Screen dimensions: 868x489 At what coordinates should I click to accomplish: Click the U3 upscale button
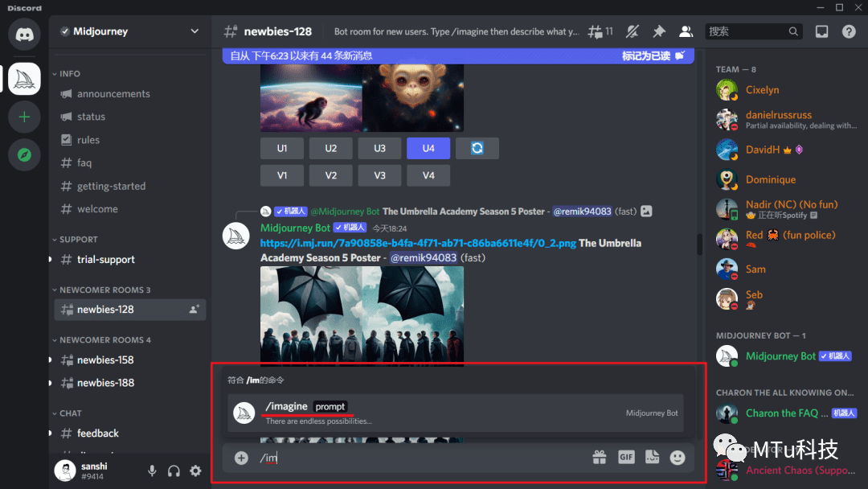point(379,149)
